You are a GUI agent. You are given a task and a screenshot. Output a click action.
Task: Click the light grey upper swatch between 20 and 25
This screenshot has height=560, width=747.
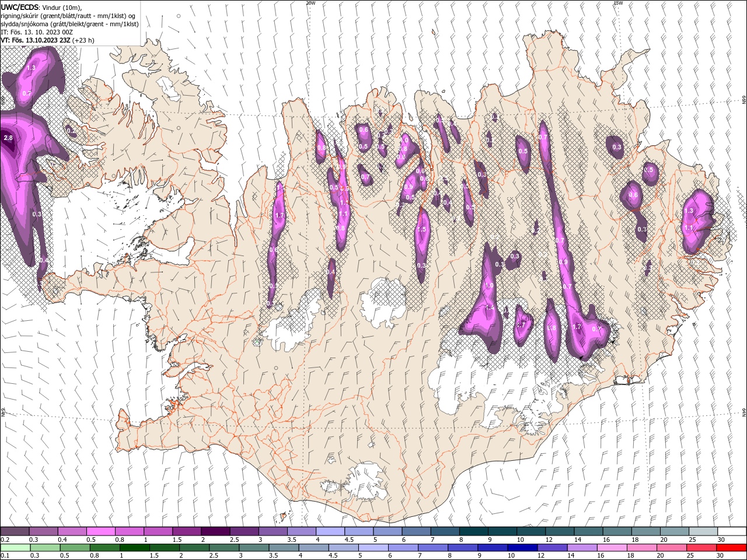(x=675, y=531)
